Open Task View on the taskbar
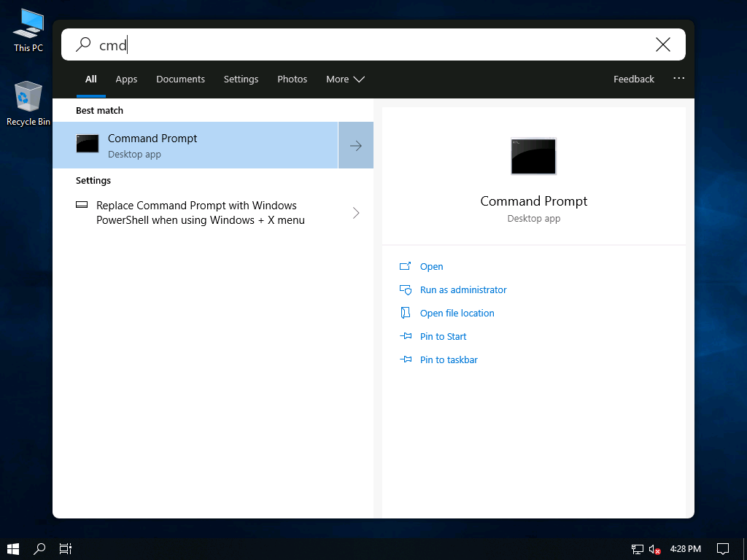The image size is (747, 560). coord(65,549)
